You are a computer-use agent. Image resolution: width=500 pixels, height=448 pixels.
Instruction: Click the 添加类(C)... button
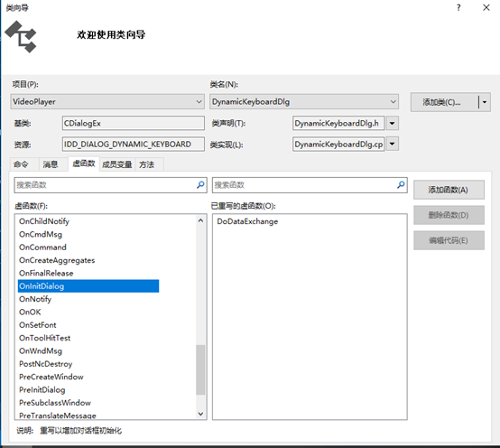tap(445, 102)
